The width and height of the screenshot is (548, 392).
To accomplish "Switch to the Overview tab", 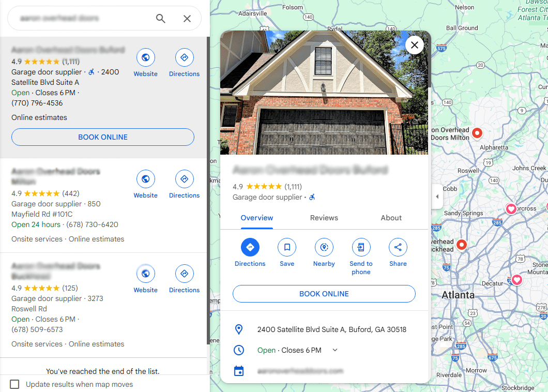I will (257, 218).
